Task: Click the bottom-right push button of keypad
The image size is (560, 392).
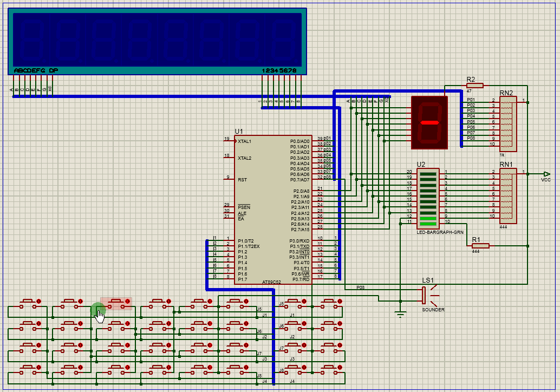Action: (331, 370)
